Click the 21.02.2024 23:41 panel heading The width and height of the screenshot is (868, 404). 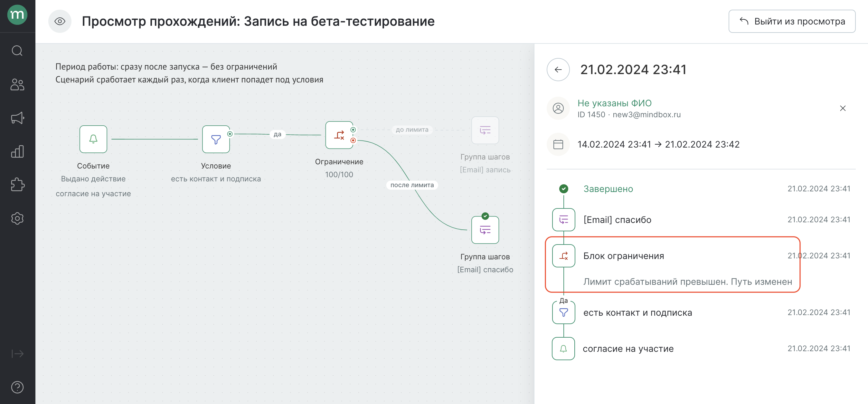point(633,70)
